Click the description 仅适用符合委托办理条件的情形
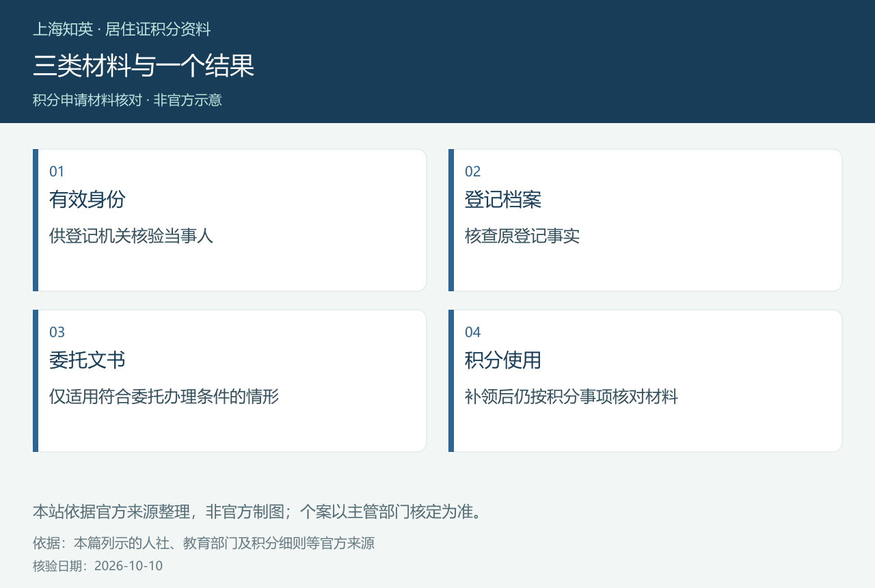Image resolution: width=875 pixels, height=588 pixels. 164,397
